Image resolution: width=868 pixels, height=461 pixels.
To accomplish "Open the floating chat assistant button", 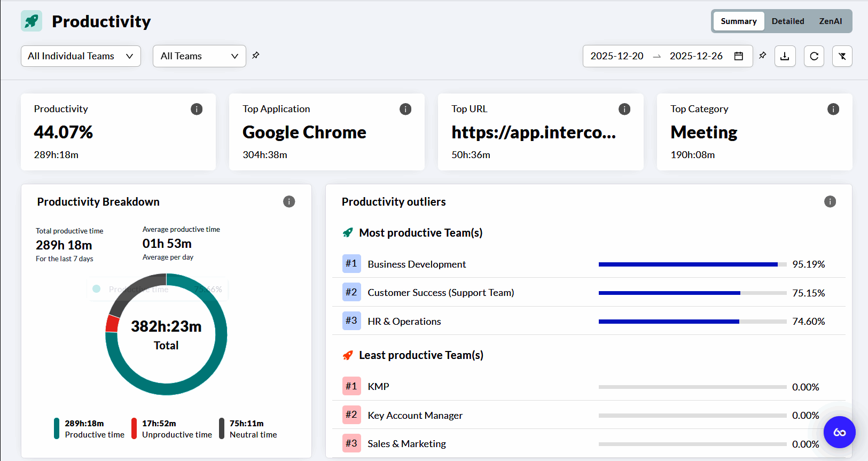I will (839, 432).
